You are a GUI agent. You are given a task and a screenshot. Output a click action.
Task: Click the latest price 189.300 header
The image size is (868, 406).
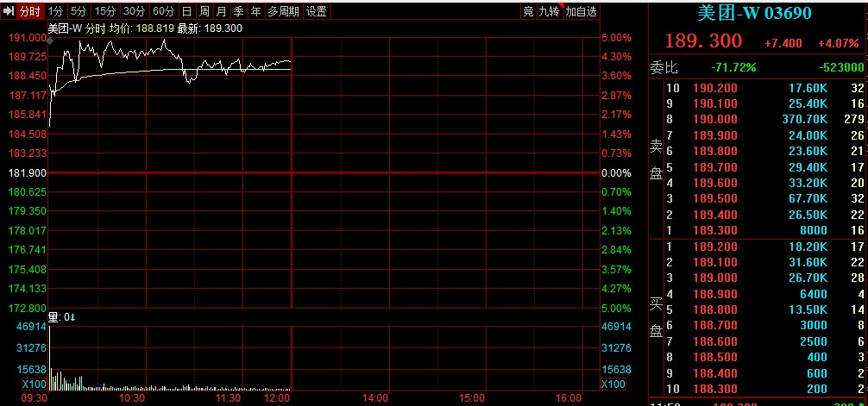(703, 41)
